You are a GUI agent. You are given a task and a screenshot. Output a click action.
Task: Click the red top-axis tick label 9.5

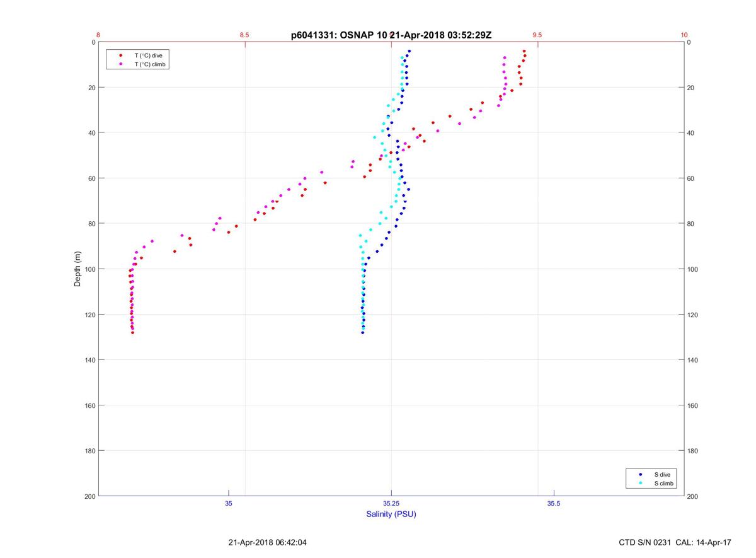537,35
